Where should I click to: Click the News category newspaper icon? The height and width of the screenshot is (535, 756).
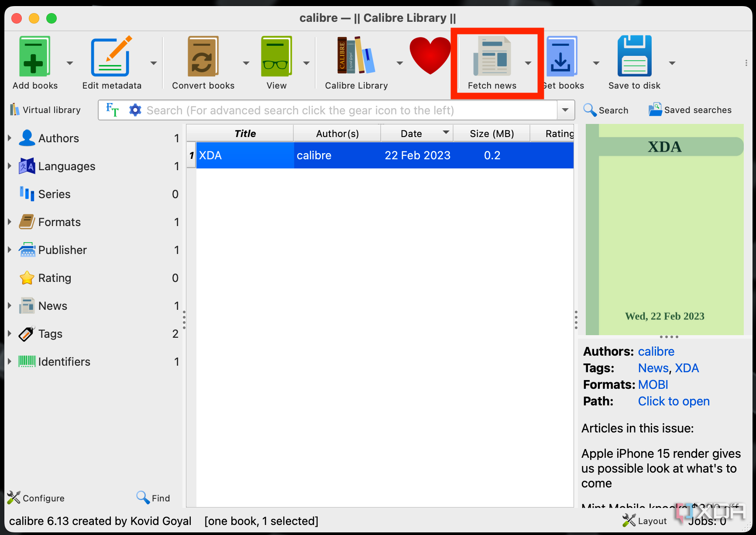pos(27,305)
